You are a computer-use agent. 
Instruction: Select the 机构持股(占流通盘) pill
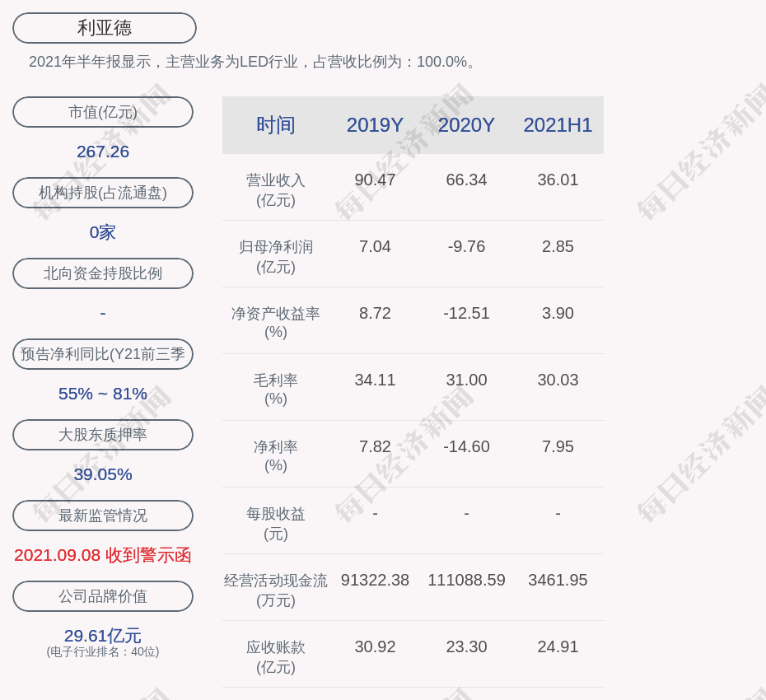(x=103, y=193)
